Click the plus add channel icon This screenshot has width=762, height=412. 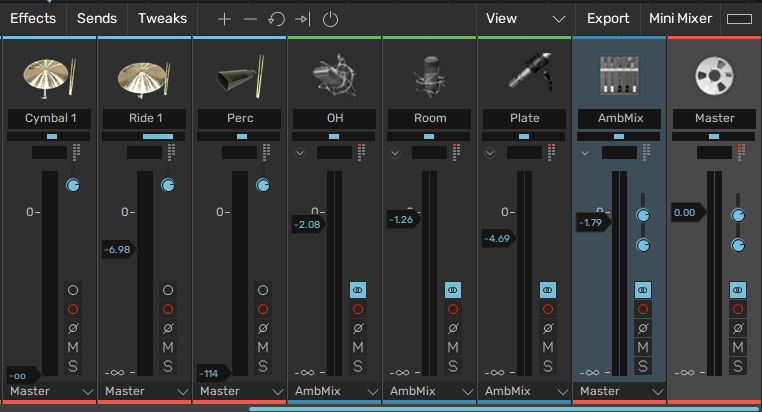coord(224,19)
